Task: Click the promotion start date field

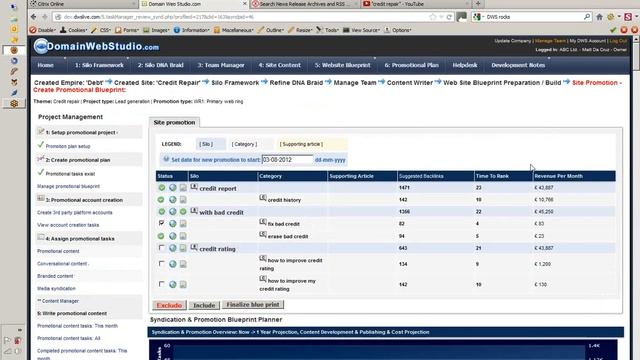Action: click(287, 160)
